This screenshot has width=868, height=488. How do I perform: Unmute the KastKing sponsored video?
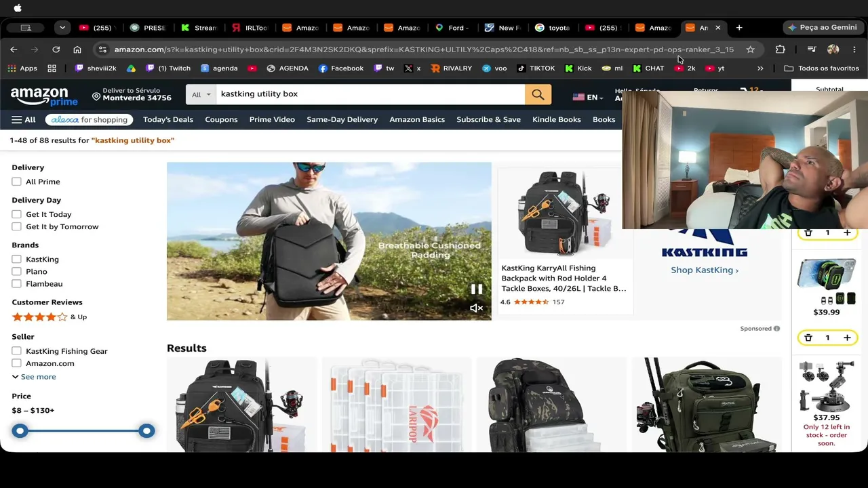point(477,308)
